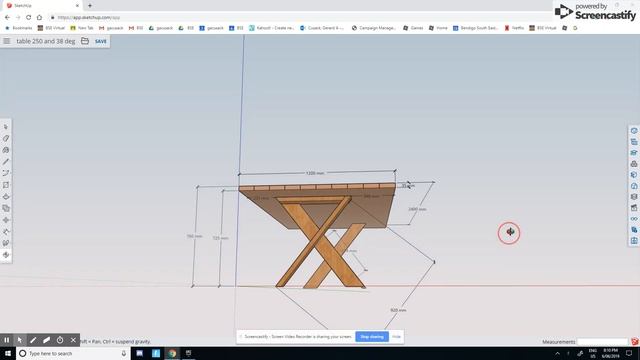
Task: Choose the Eraser tool
Action: (x=6, y=139)
